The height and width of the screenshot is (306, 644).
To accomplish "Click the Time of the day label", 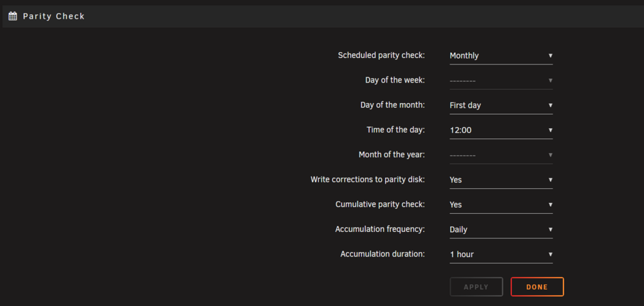I will (395, 129).
